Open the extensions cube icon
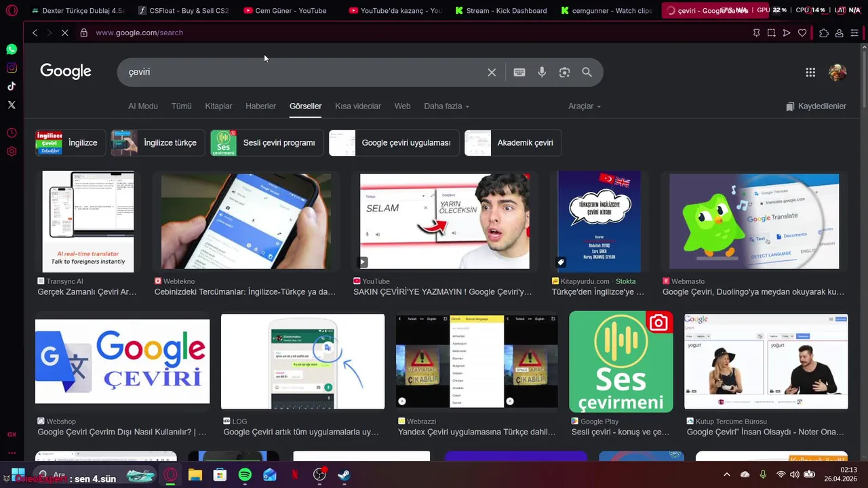 [x=824, y=33]
